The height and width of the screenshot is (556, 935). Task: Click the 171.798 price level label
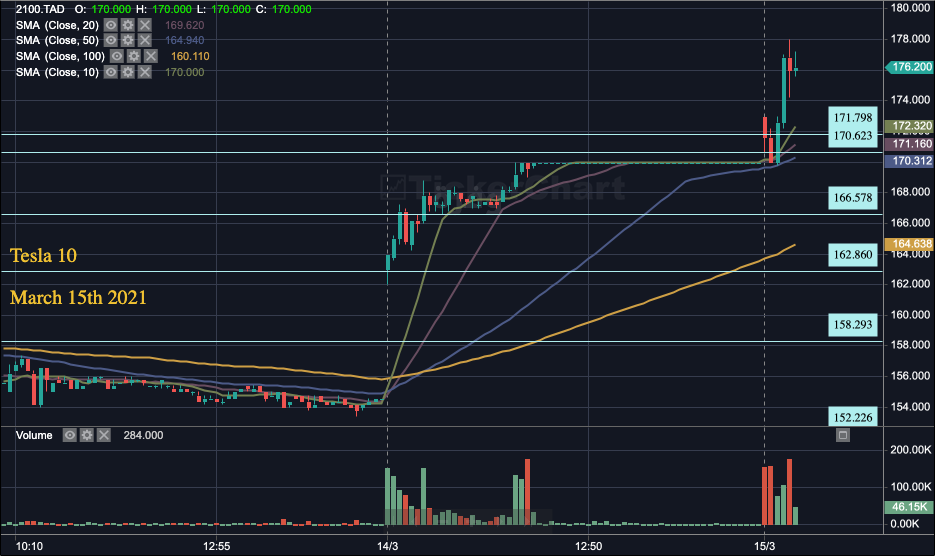click(x=853, y=118)
